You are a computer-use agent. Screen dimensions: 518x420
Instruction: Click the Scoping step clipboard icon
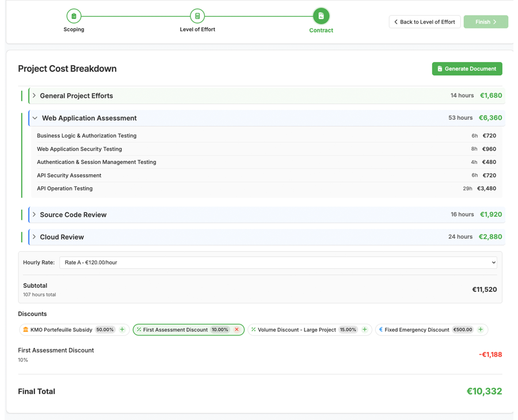pyautogui.click(x=74, y=16)
